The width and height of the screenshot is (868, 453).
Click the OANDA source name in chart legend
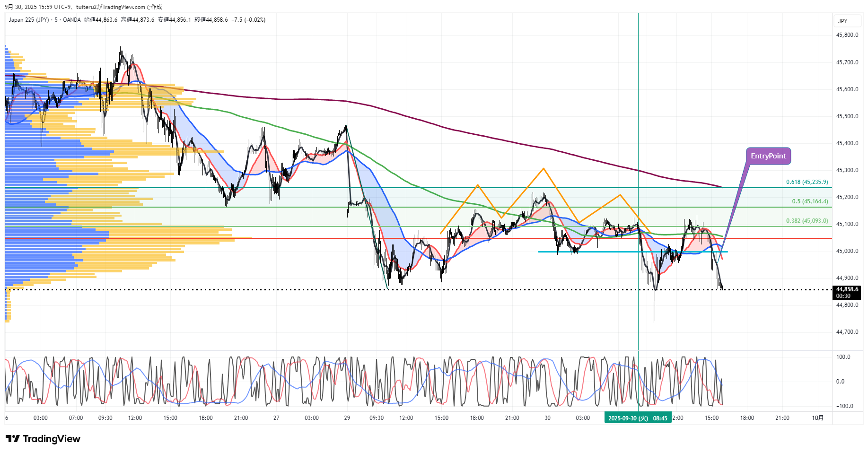click(72, 20)
